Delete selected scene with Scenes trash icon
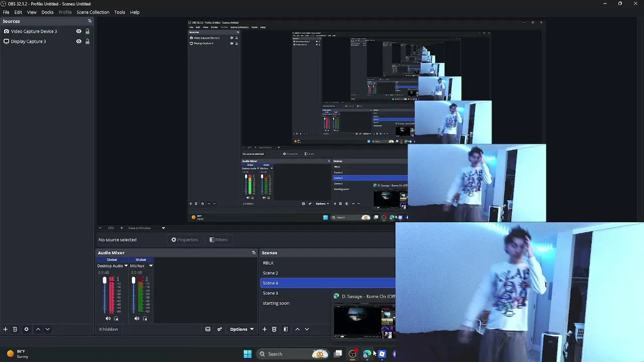The image size is (644, 362). pyautogui.click(x=274, y=329)
